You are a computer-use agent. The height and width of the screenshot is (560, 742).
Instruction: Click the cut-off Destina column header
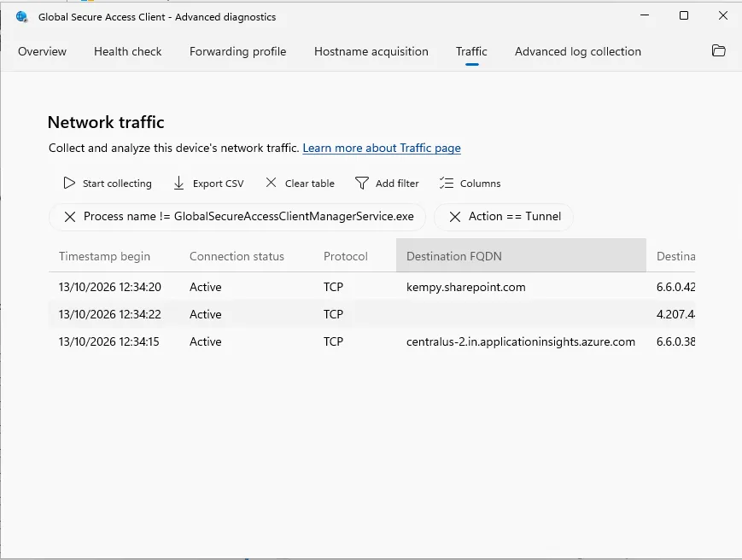(675, 256)
